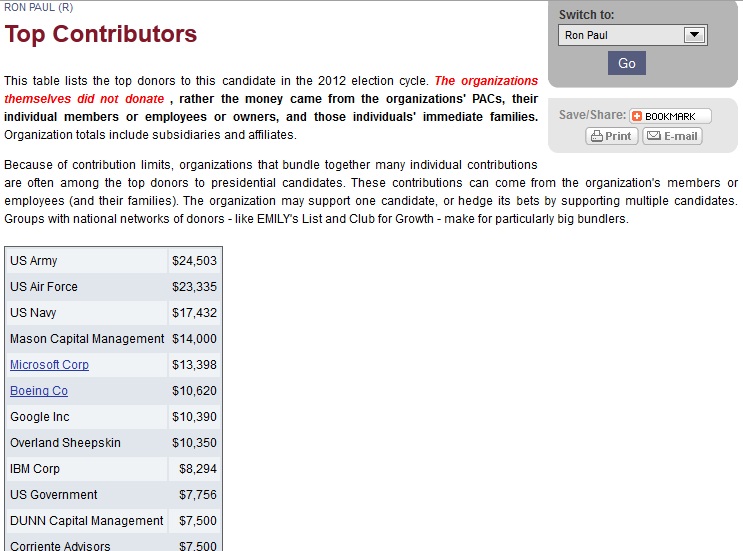The width and height of the screenshot is (743, 551).
Task: Click the US Air Force entry
Action: 44,287
